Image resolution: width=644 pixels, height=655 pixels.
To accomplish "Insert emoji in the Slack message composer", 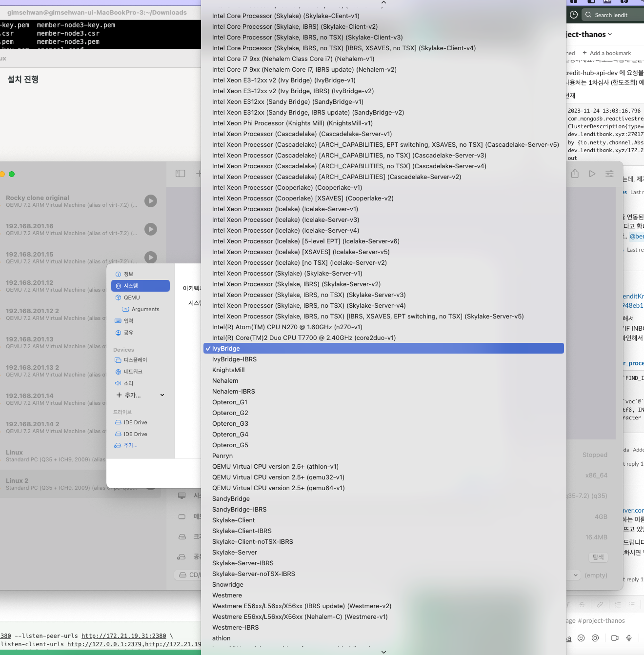I will click(581, 638).
